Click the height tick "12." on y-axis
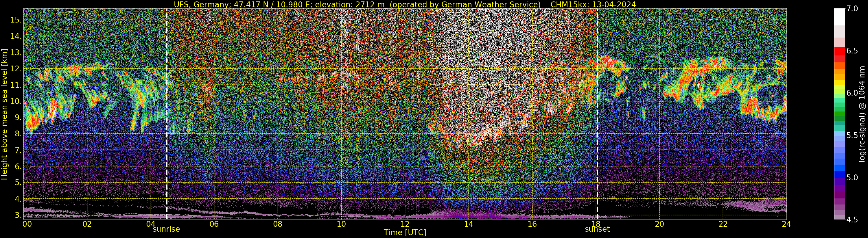 coord(16,69)
